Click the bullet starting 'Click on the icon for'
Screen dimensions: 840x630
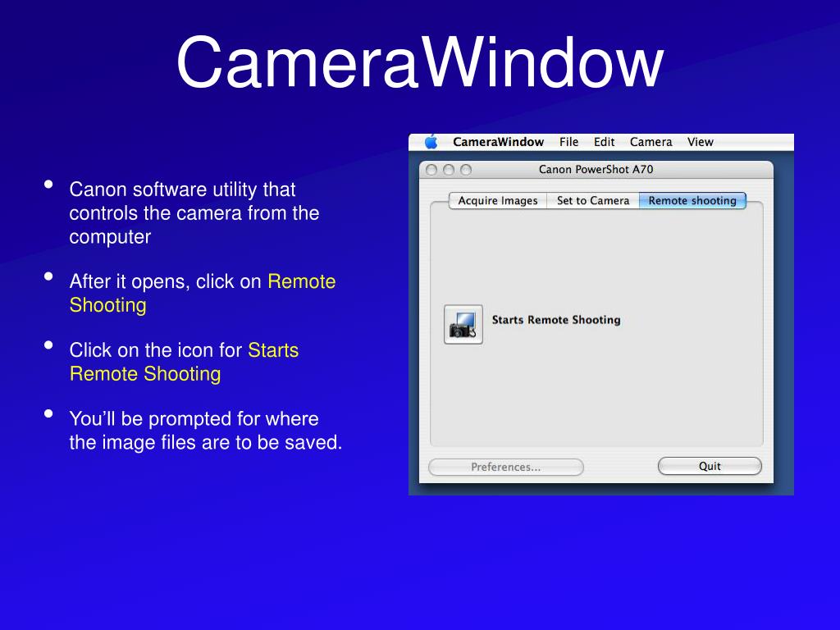tap(184, 362)
